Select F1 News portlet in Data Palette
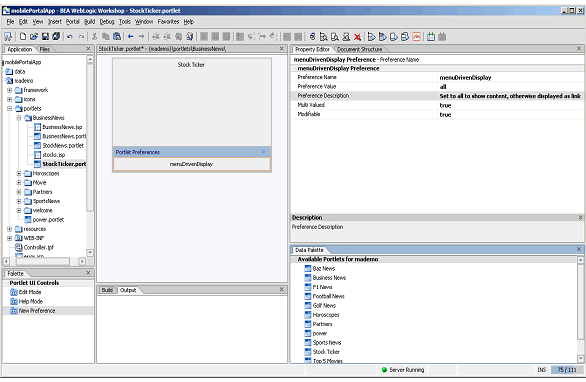The height and width of the screenshot is (382, 586). coord(318,287)
